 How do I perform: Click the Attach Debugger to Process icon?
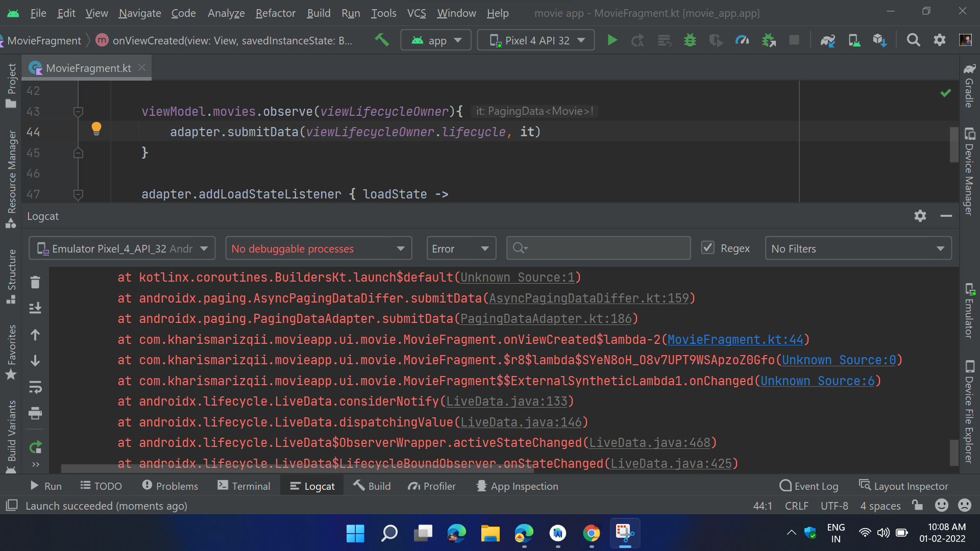pyautogui.click(x=768, y=40)
